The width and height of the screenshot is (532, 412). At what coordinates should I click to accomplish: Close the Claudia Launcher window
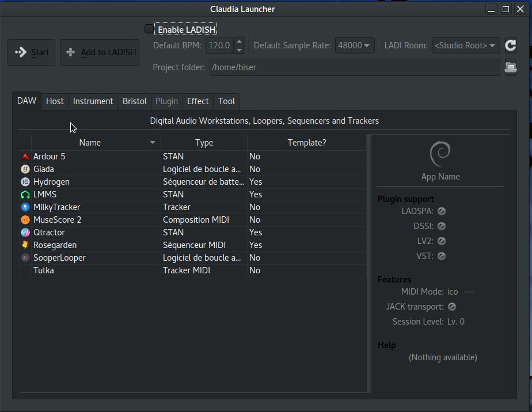point(520,9)
